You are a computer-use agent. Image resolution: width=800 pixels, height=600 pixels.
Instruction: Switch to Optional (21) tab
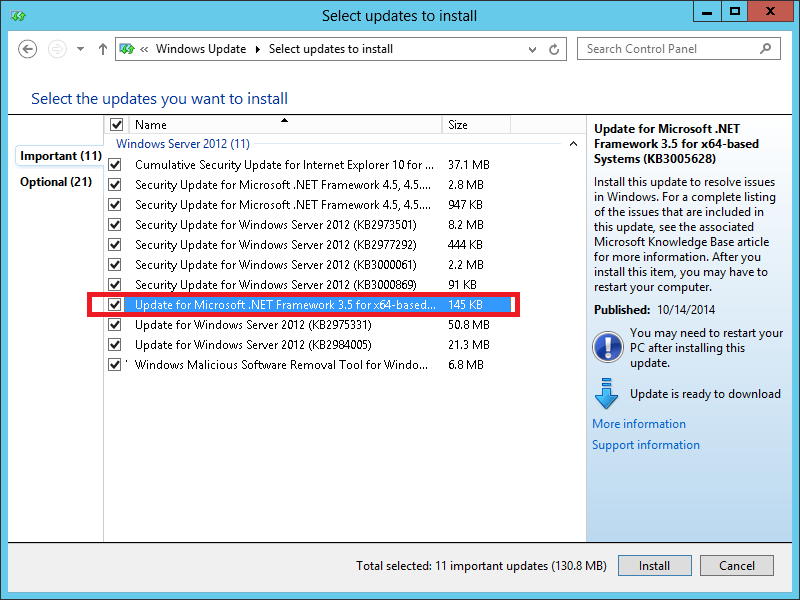tap(56, 182)
